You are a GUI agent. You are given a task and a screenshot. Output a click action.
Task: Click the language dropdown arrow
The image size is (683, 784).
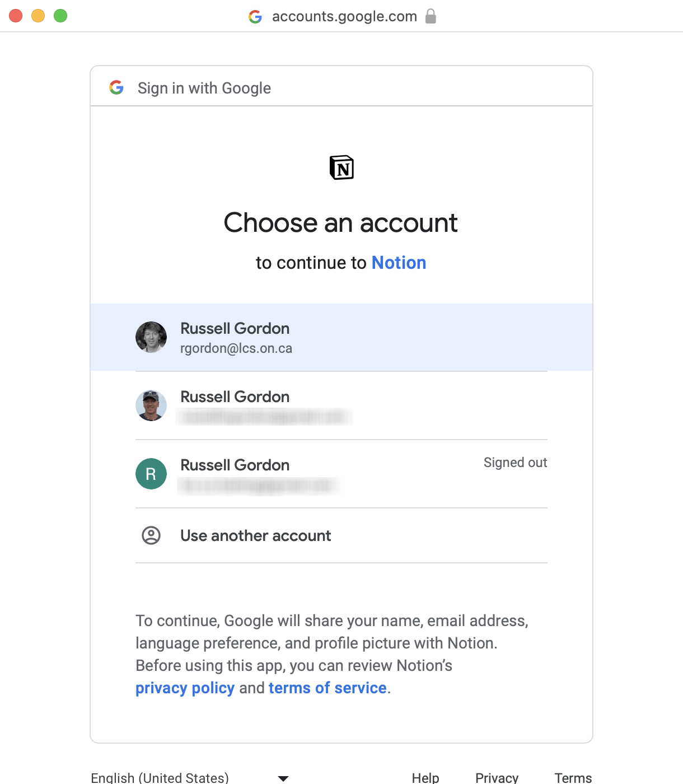[283, 778]
